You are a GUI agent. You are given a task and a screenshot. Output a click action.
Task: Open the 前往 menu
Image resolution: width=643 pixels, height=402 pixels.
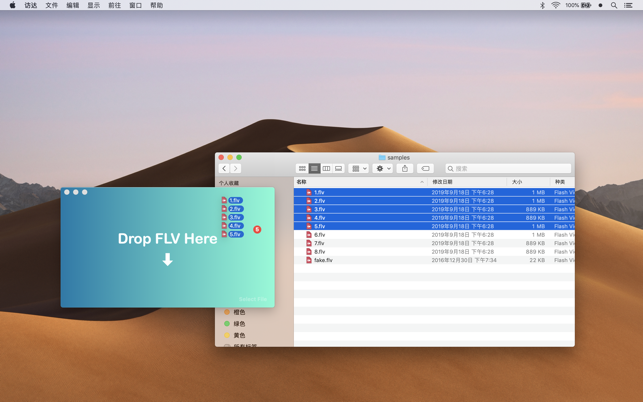114,5
